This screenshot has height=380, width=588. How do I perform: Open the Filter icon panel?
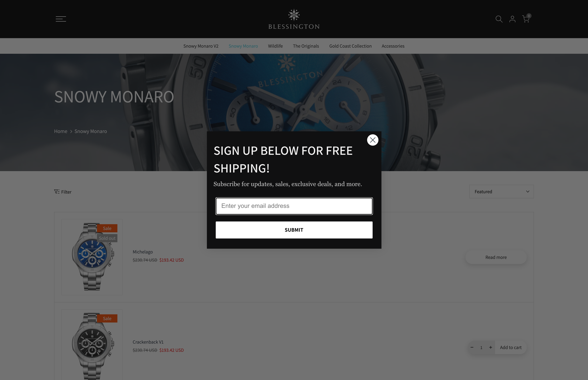point(63,192)
